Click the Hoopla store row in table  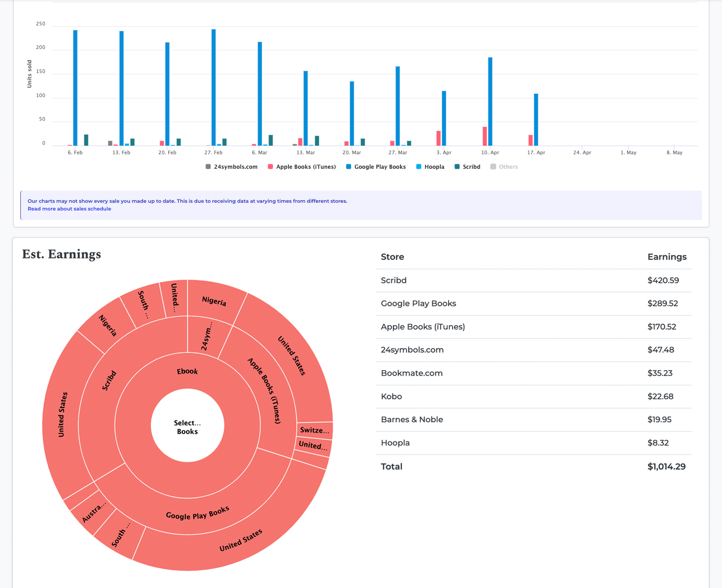[x=534, y=443]
